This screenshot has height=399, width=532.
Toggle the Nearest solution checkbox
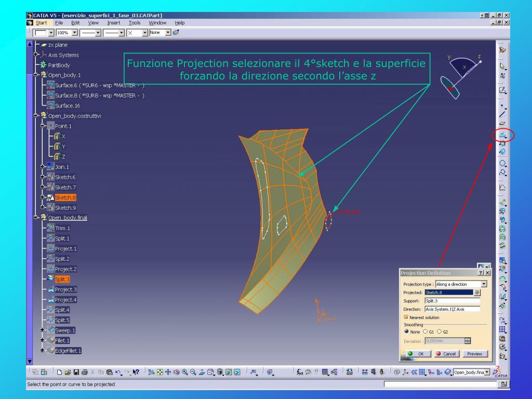405,317
